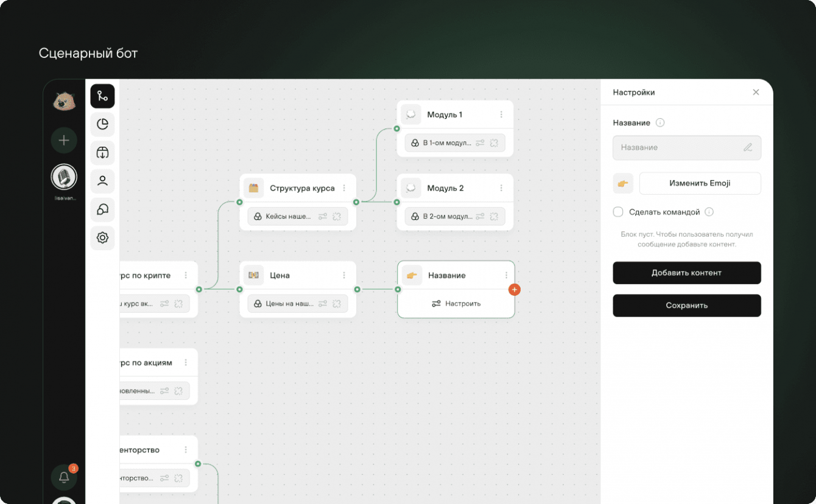Screen dimensions: 816x504
Task: Click the dashed outline icon in Цены на наш... chip
Action: pyautogui.click(x=337, y=303)
